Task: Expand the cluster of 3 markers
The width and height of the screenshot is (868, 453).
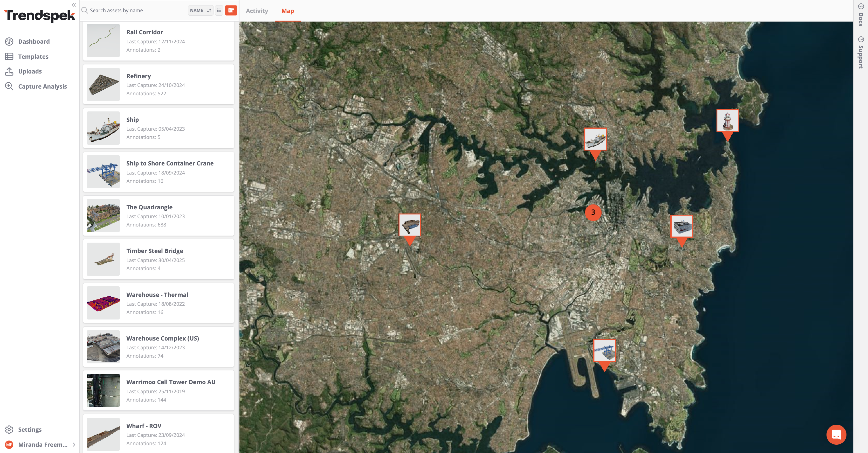Action: 593,212
